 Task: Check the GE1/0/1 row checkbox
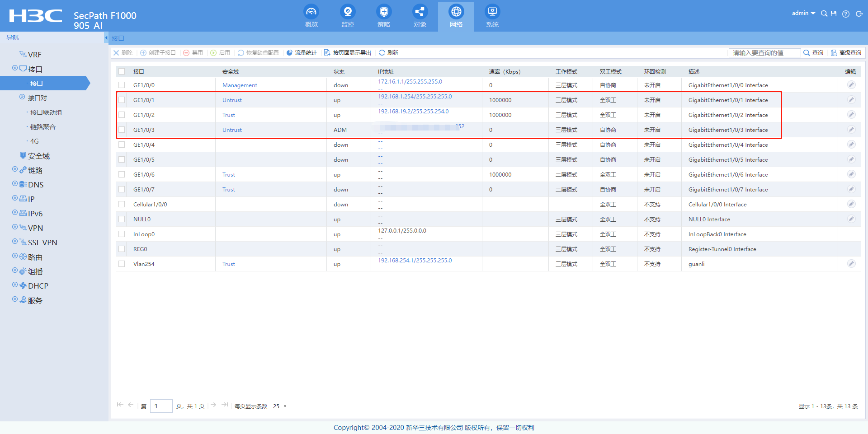(x=122, y=100)
